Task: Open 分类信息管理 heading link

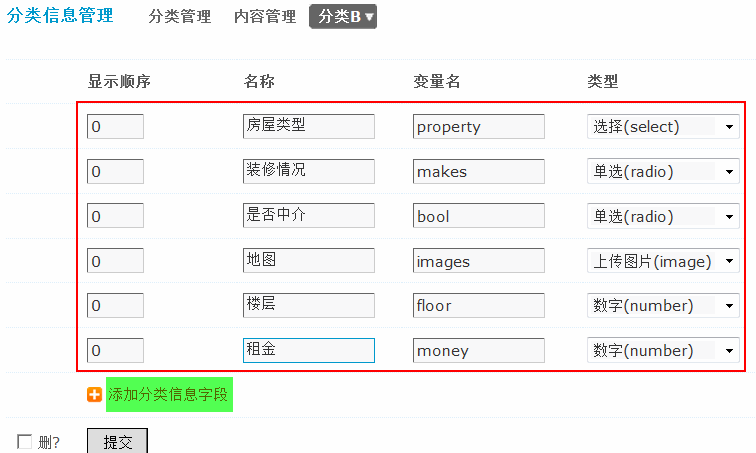Action: click(61, 16)
